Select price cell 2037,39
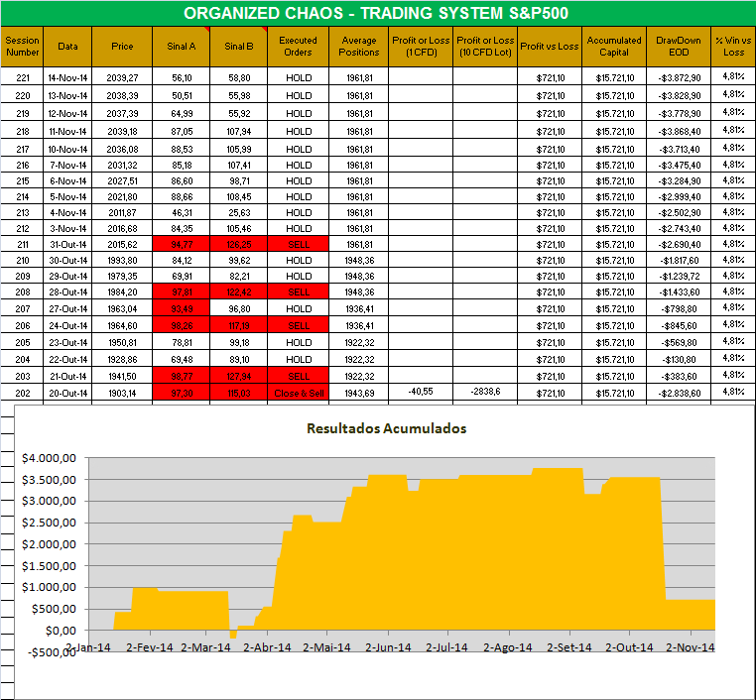The width and height of the screenshot is (756, 700). 122,113
